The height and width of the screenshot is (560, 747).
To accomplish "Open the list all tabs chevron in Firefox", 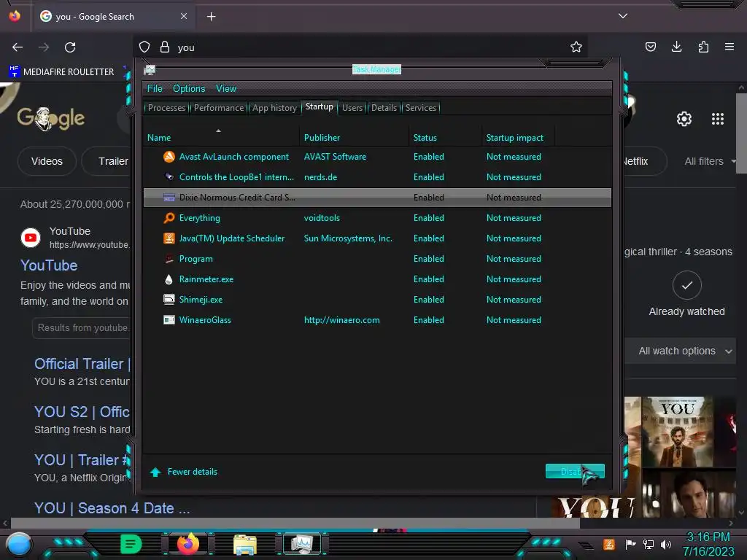I will point(623,16).
